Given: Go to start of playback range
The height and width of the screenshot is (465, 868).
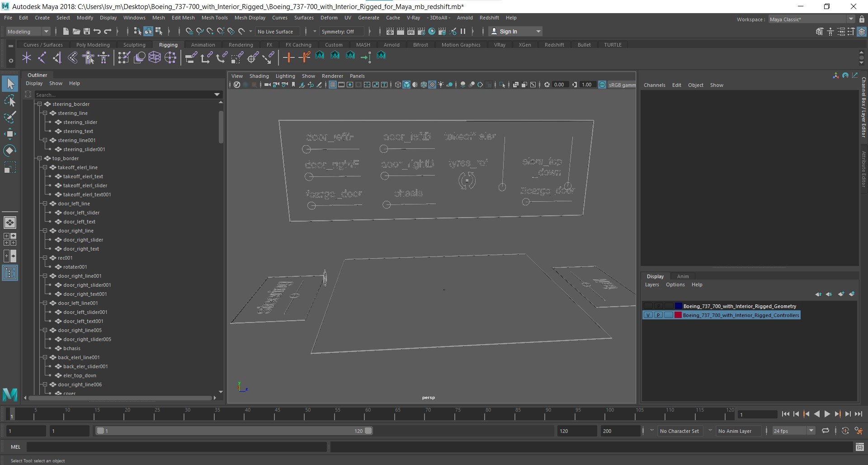Looking at the screenshot, I should pos(786,414).
